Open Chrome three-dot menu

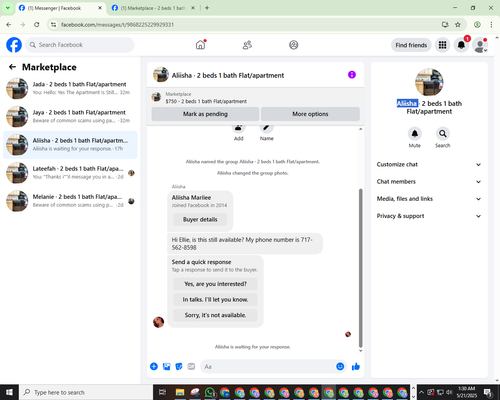(491, 25)
